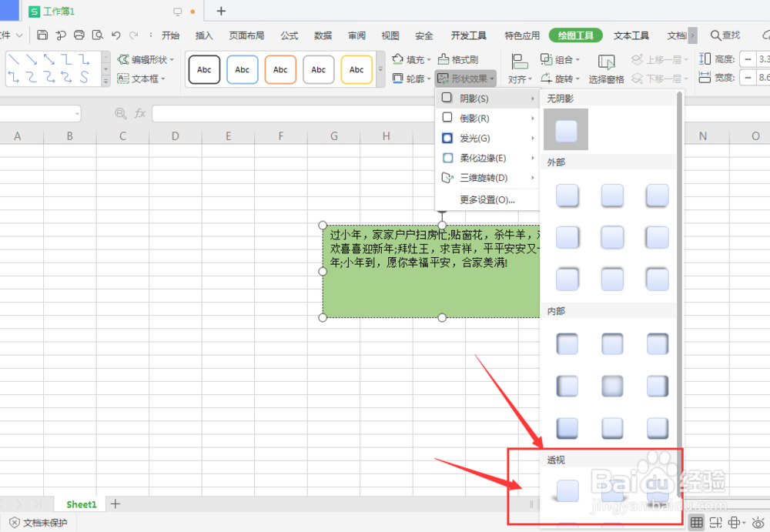Screen dimensions: 770x532
Task: Open the 页面布局 (Page Layout) tab
Action: pyautogui.click(x=246, y=35)
